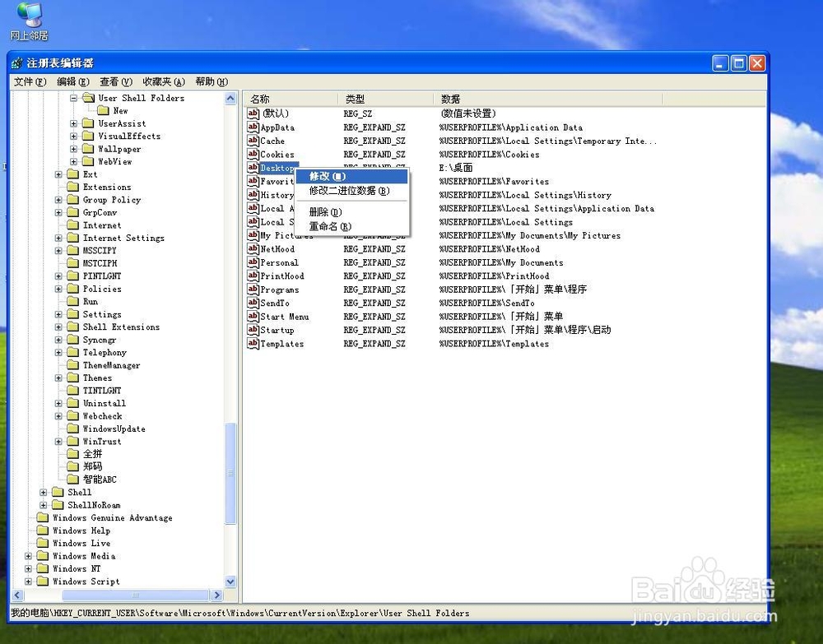Click the (默认) default value icon
823x644 pixels.
click(253, 114)
